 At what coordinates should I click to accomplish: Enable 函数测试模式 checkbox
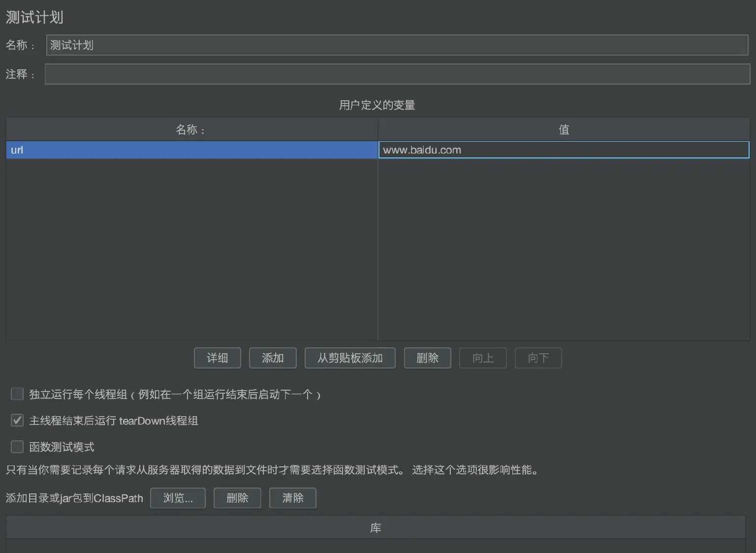pos(17,446)
